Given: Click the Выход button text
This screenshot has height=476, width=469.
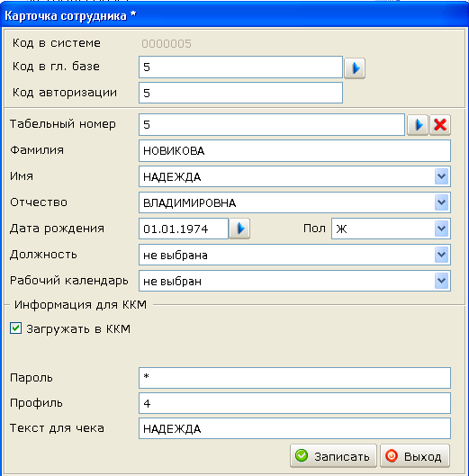Looking at the screenshot, I should (422, 456).
